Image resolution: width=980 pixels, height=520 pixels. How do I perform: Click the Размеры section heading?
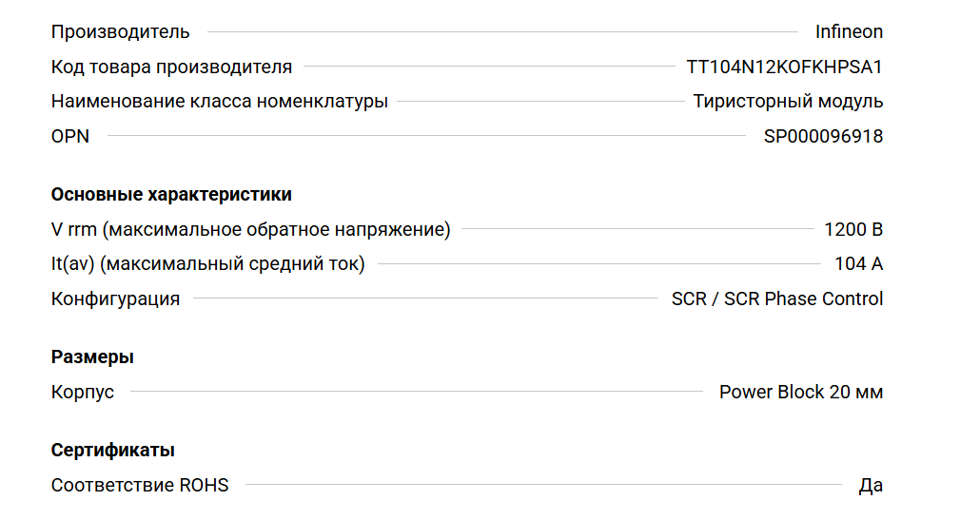(x=92, y=357)
